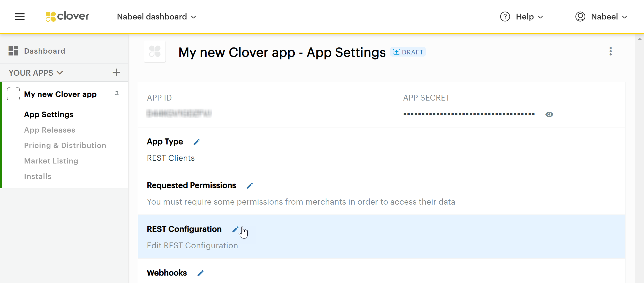Click the permissions requirement message text
This screenshot has height=283, width=644.
click(301, 202)
